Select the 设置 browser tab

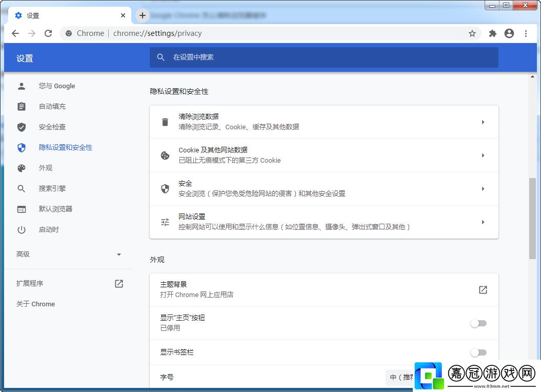70,15
